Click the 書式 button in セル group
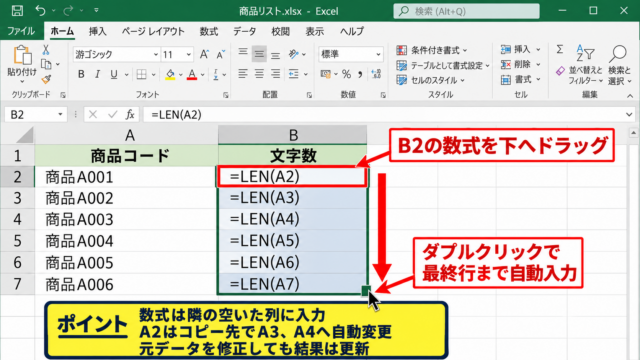 coord(520,79)
